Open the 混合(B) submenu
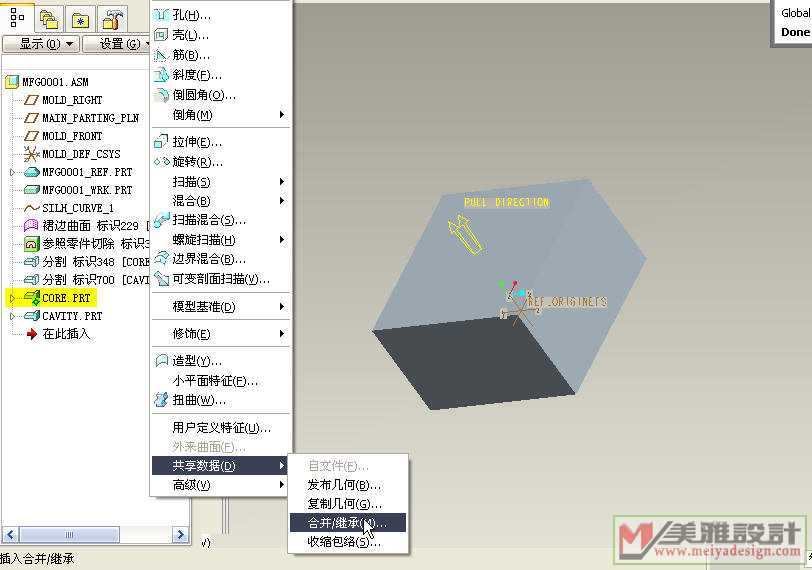812x570 pixels. [221, 201]
